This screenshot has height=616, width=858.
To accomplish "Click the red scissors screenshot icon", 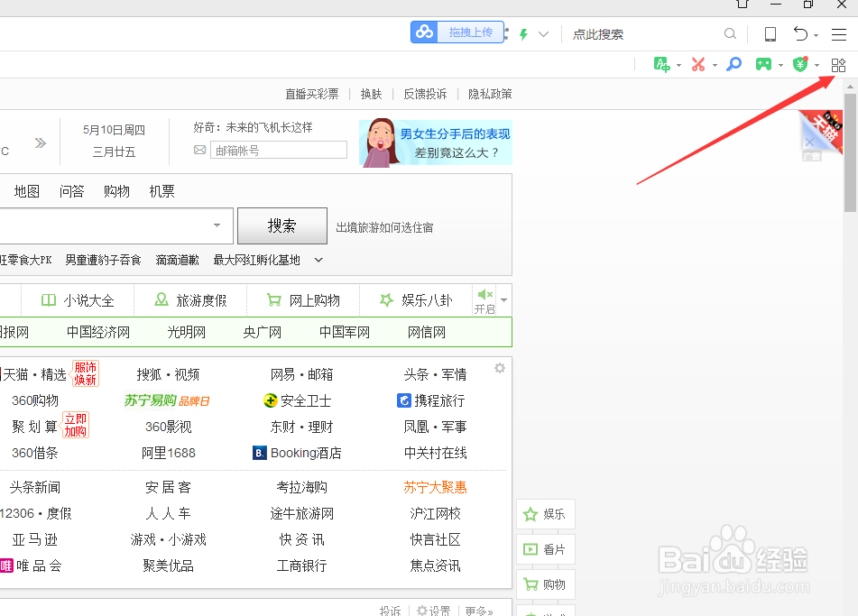I will click(x=698, y=65).
